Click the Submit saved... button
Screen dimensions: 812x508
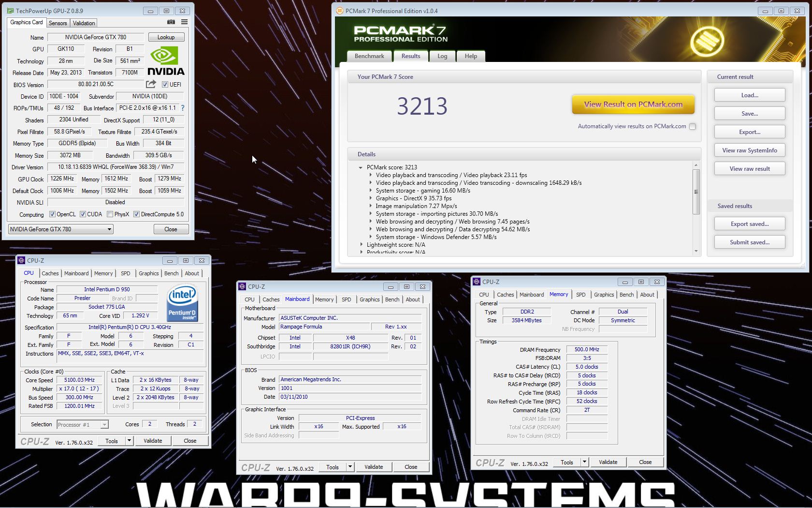750,242
